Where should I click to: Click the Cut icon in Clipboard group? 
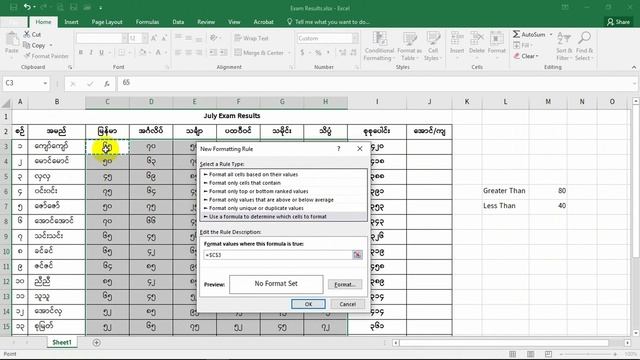[x=27, y=34]
